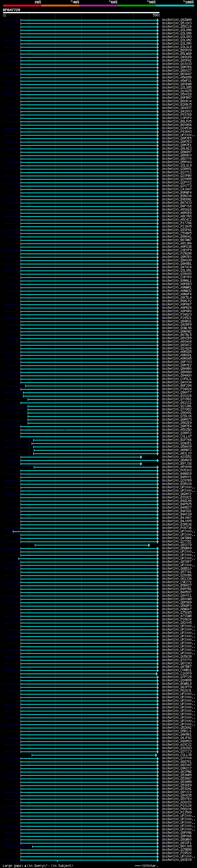This screenshot has height=868, width=197.
Task: Click the green ~80% identity legend bar
Action: pyautogui.click(x=137, y=6)
